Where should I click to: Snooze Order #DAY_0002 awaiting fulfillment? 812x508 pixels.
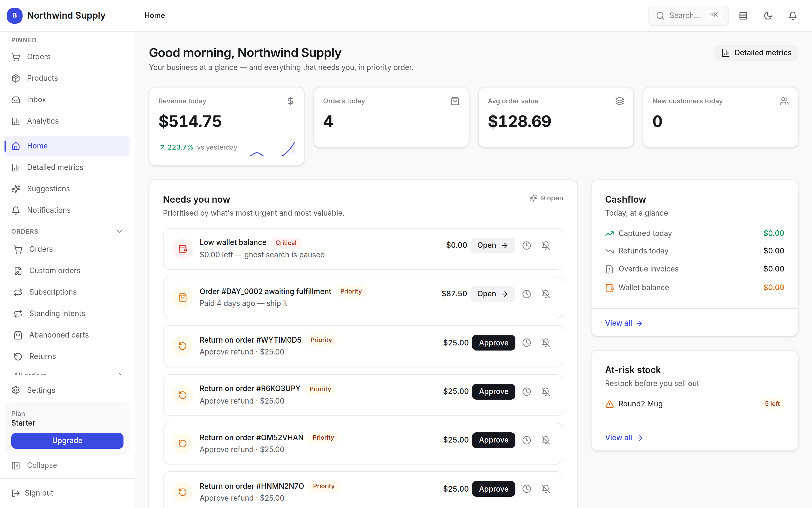point(526,294)
